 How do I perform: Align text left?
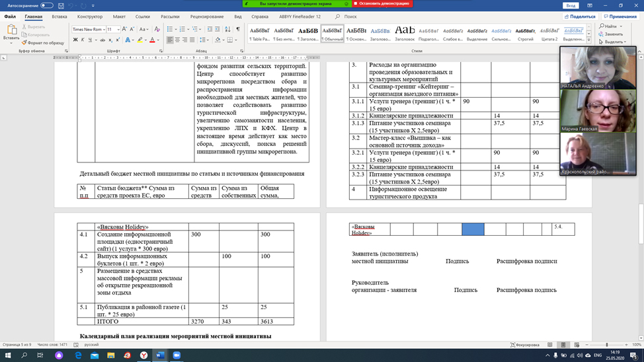pyautogui.click(x=170, y=40)
